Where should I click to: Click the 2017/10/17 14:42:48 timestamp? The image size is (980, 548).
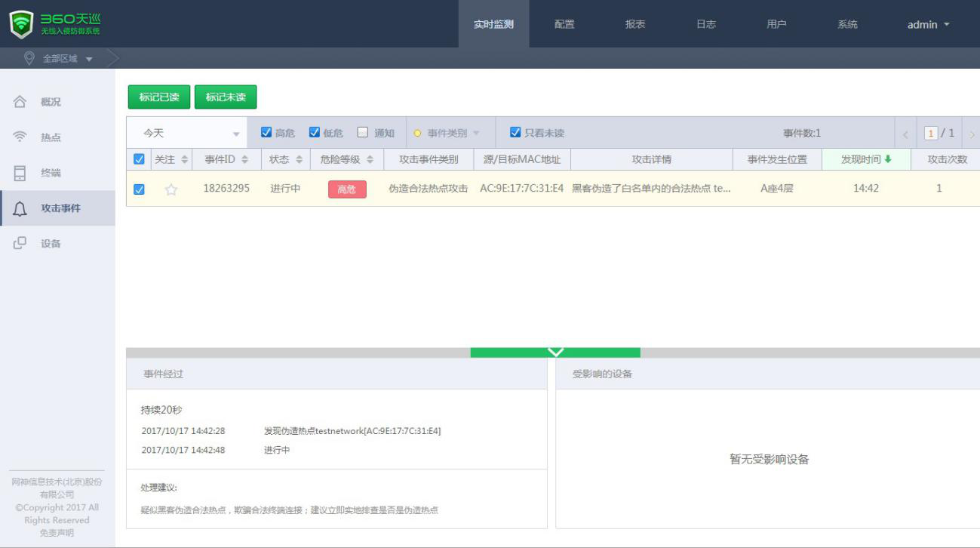point(183,450)
